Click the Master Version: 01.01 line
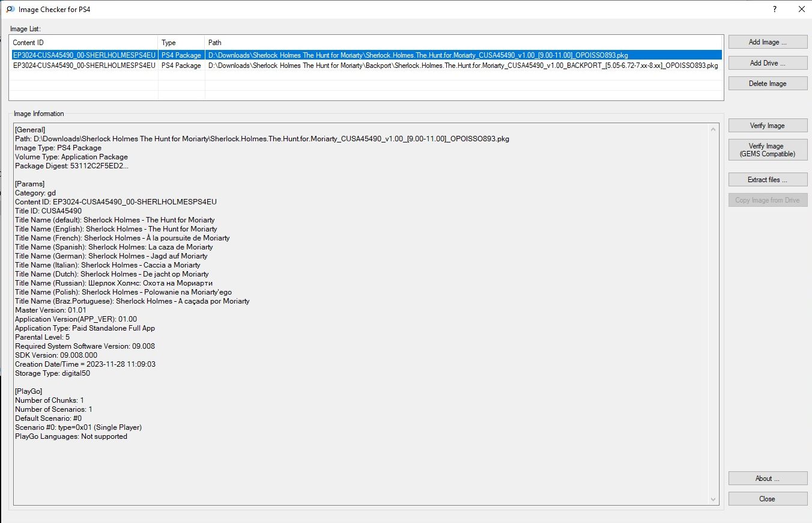Screen dimensions: 812x523 50,310
